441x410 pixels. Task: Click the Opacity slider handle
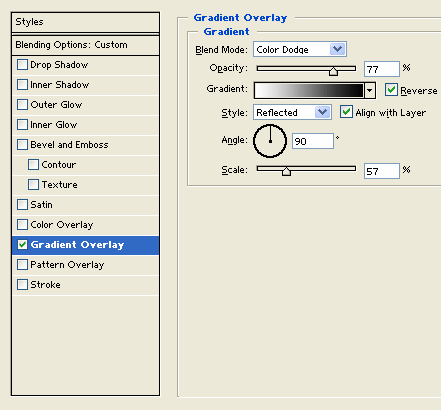tap(333, 71)
